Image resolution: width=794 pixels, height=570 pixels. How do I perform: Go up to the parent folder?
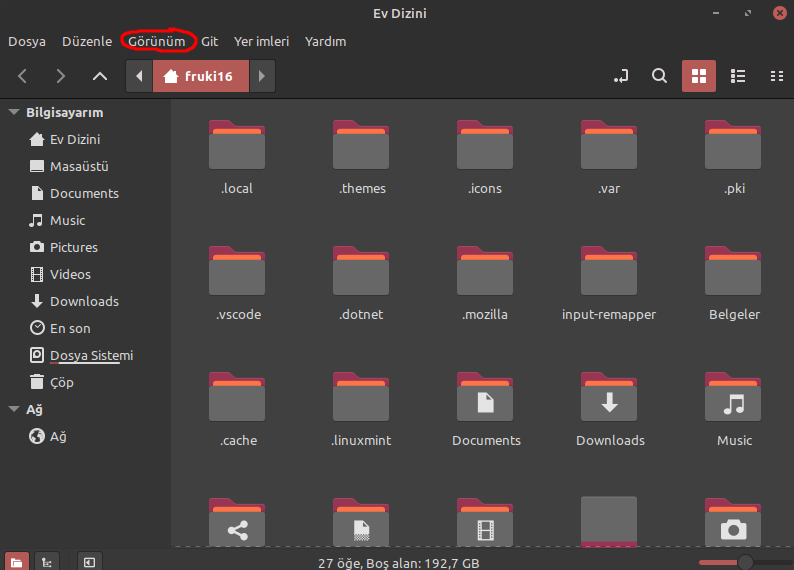100,76
